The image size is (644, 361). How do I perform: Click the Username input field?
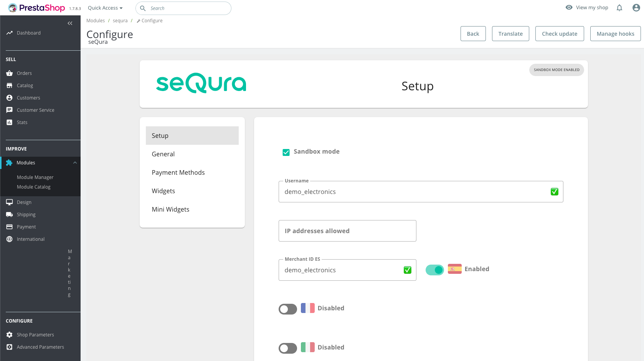(x=421, y=192)
